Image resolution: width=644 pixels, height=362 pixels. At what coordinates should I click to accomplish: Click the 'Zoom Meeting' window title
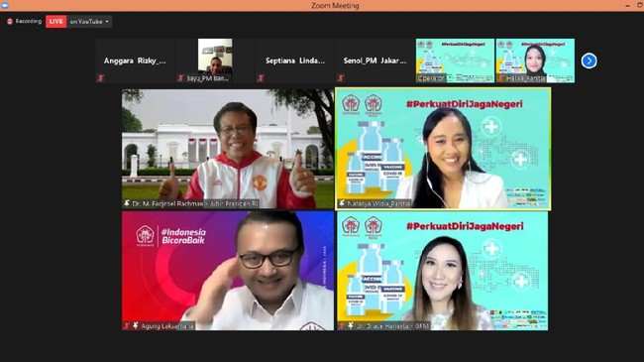point(335,5)
